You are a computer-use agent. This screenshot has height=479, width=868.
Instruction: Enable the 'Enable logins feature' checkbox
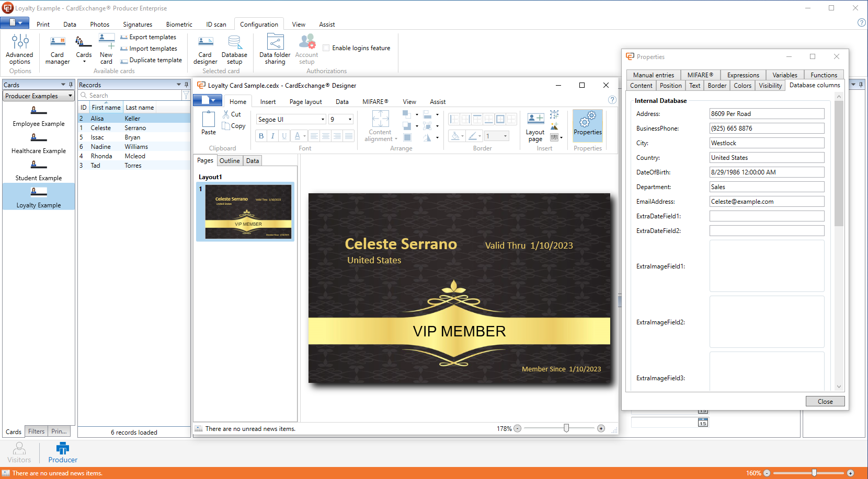(x=325, y=48)
